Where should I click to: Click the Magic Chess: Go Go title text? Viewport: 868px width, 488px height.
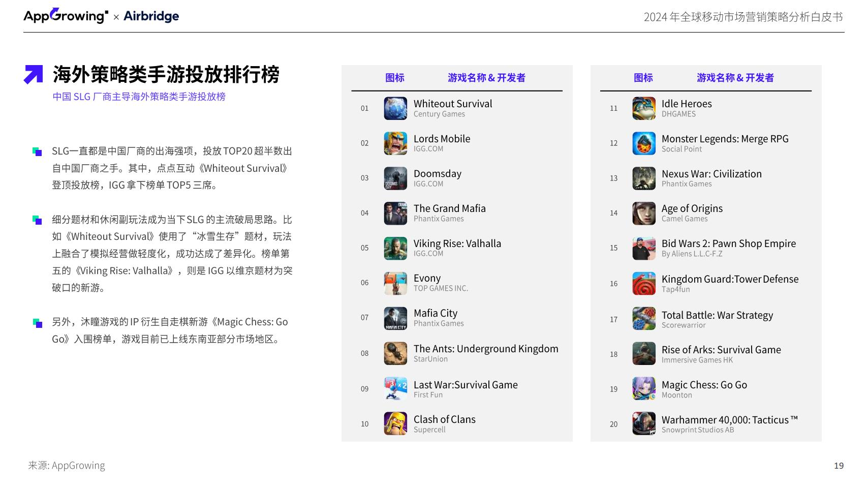[704, 385]
